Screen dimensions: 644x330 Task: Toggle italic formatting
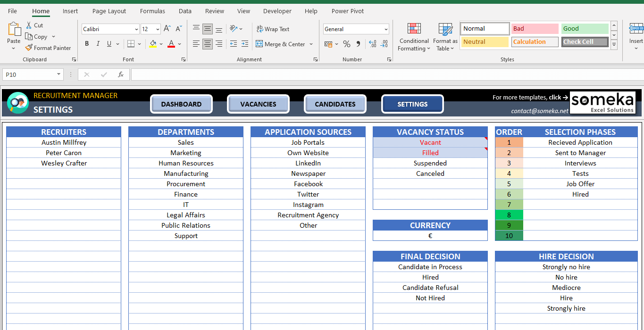click(98, 43)
